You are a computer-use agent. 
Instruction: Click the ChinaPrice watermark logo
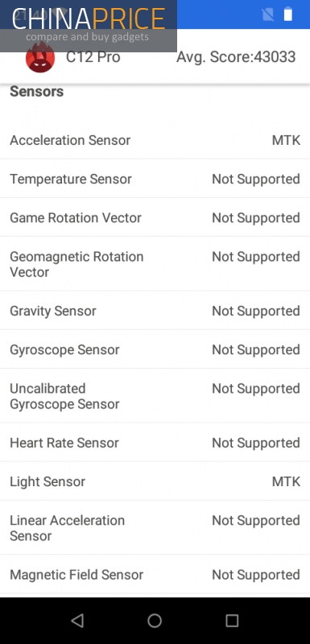(x=89, y=26)
